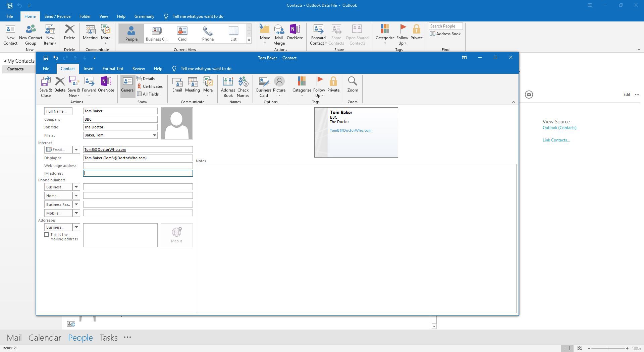This screenshot has width=644, height=352.
Task: Click the status bar zoom slider
Action: coord(608,348)
